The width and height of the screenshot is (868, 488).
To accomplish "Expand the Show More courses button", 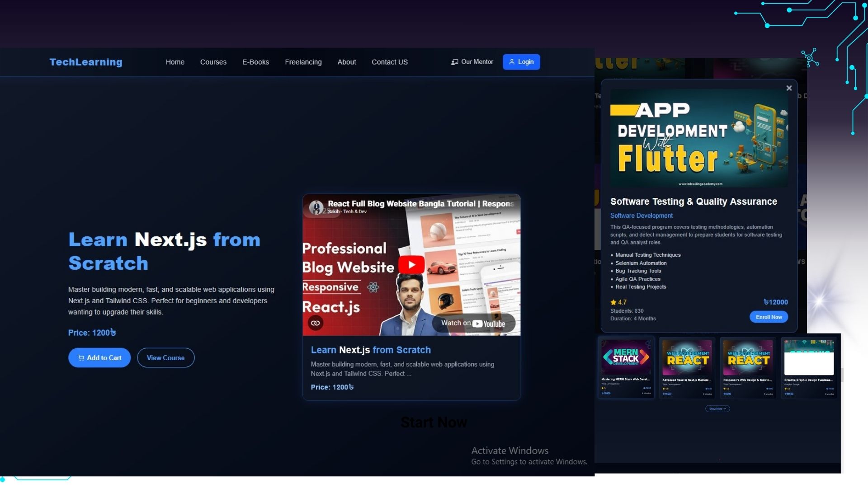I will click(717, 408).
